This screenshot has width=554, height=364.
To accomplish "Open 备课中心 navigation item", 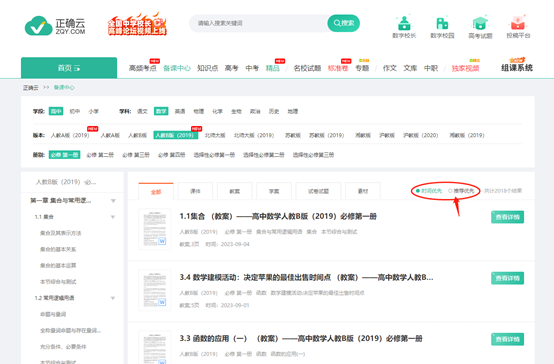I will pos(177,68).
